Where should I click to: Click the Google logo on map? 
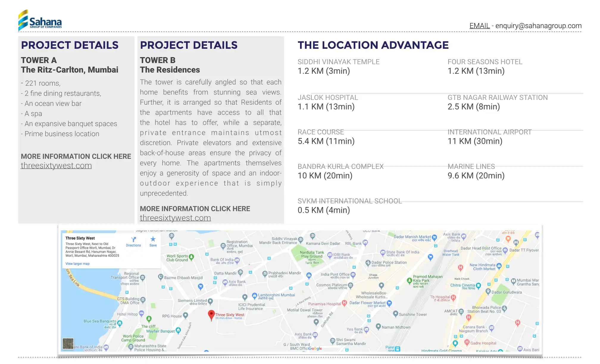tap(315, 349)
